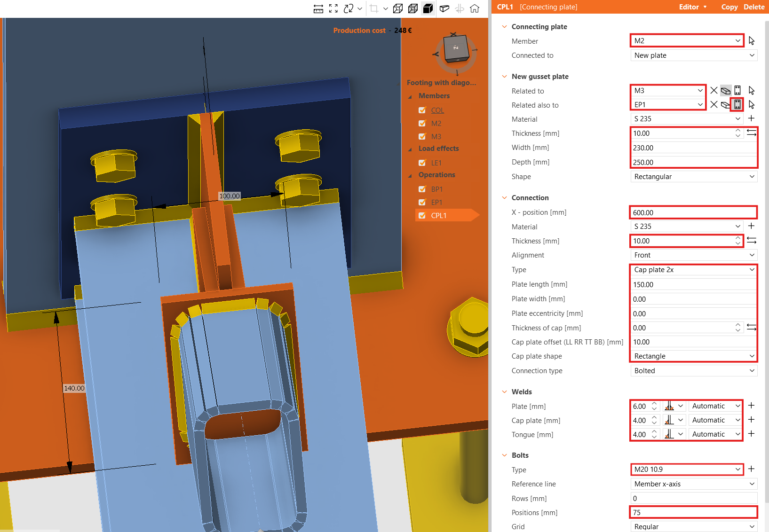Screen dimensions: 769x532
Task: Toggle the LE1 load effect checkbox
Action: pos(422,163)
